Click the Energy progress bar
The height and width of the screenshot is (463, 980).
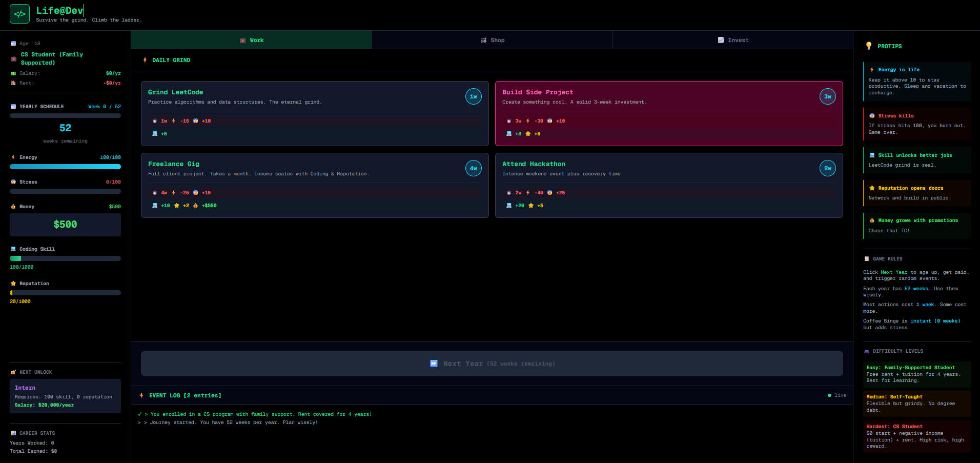65,167
